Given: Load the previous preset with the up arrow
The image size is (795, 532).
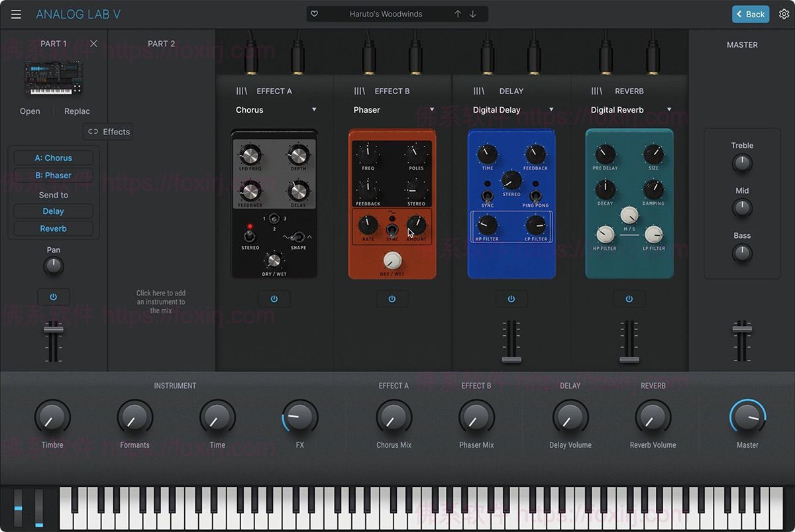Looking at the screenshot, I should point(457,13).
